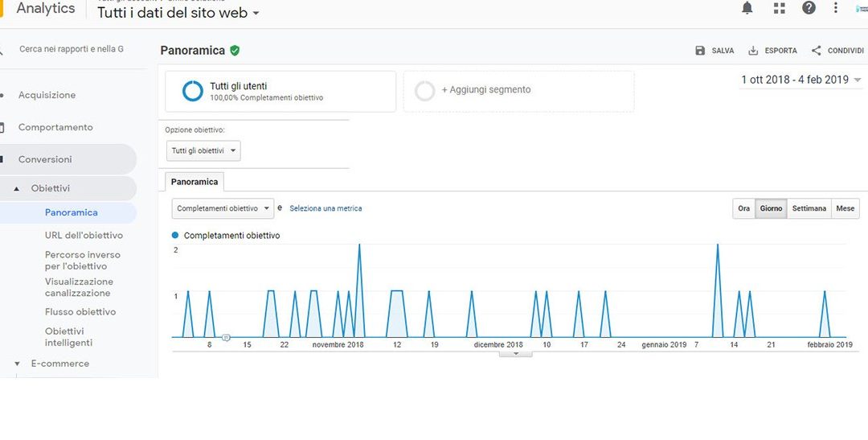
Task: Open Conversioni in the sidebar
Action: coord(45,159)
